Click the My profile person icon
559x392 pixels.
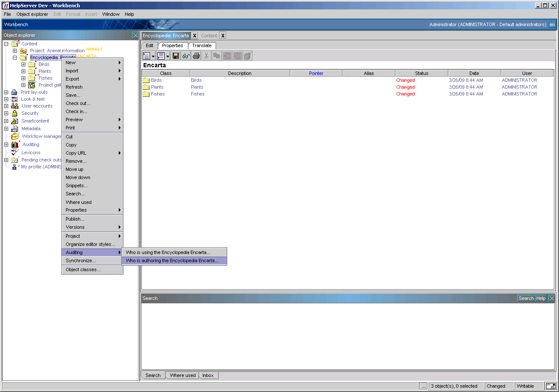(15, 167)
